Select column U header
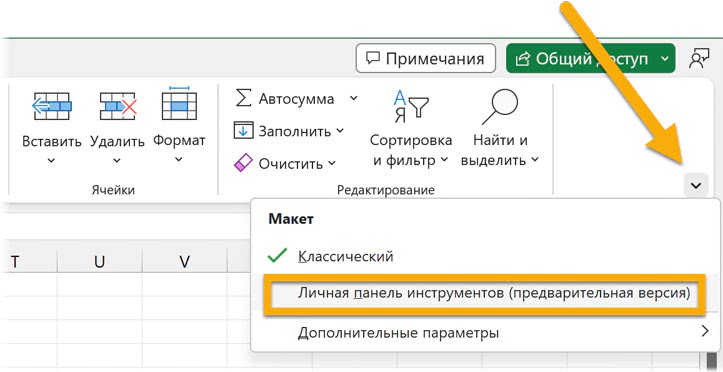723x372 pixels. tap(100, 262)
